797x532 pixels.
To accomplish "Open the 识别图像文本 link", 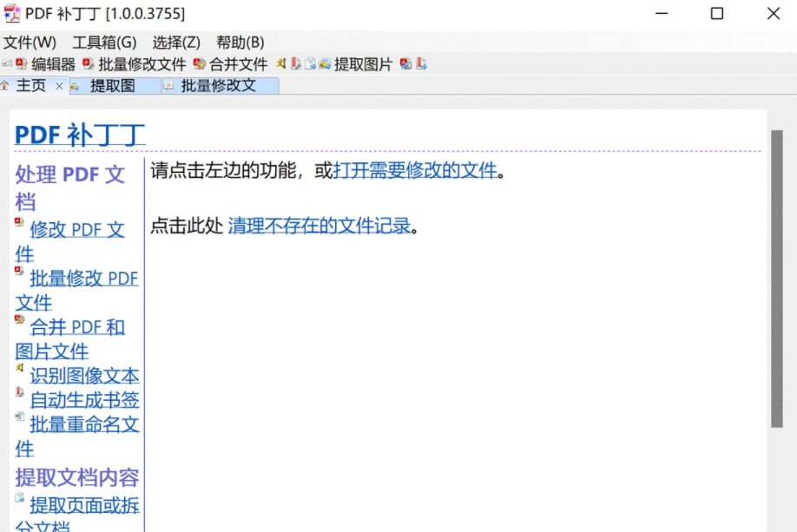I will (x=84, y=376).
